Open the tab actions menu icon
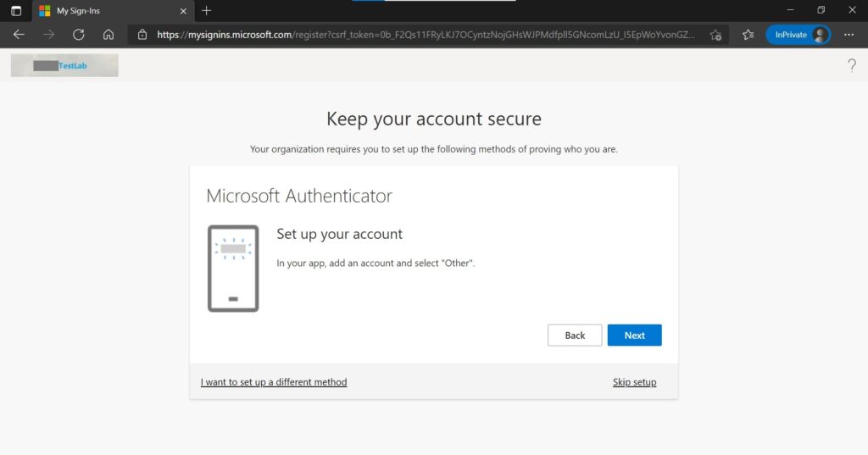Image resolution: width=868 pixels, height=455 pixels. point(15,11)
